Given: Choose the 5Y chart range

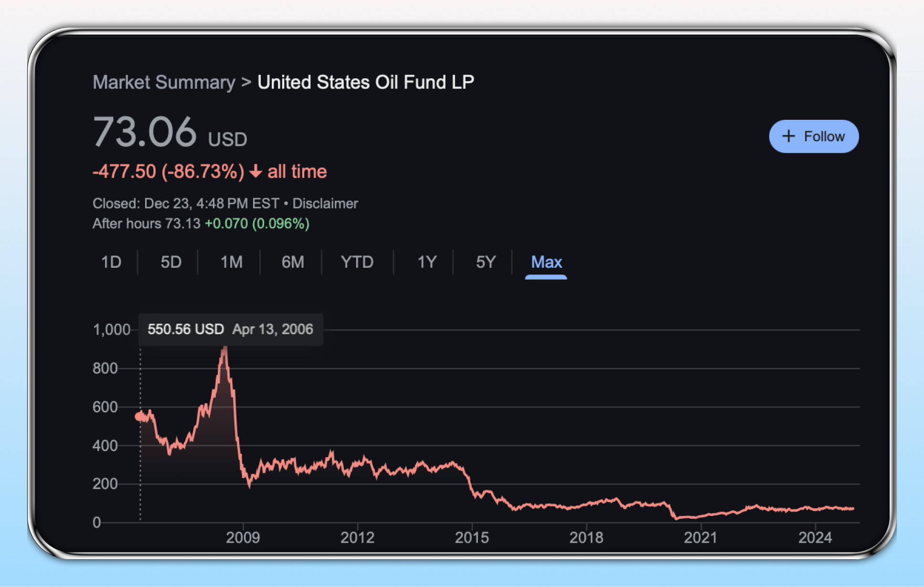Looking at the screenshot, I should click(x=486, y=262).
